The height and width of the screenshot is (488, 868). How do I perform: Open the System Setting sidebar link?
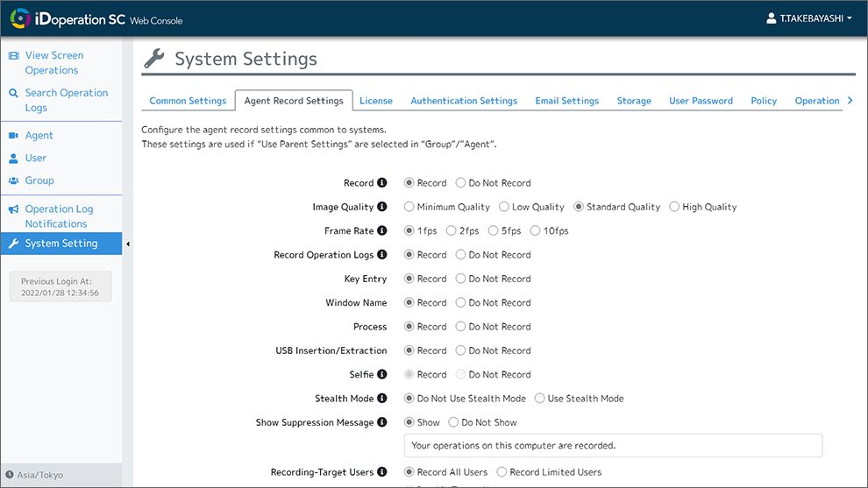click(60, 244)
